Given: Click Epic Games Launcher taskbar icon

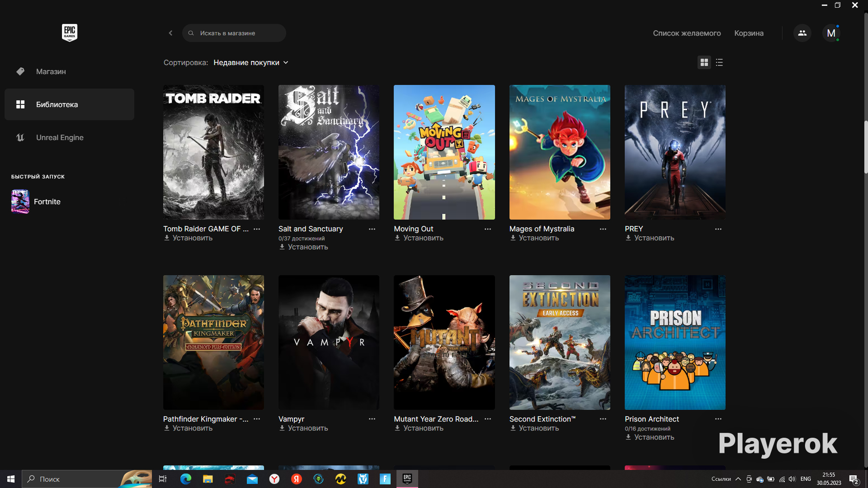Looking at the screenshot, I should (407, 479).
